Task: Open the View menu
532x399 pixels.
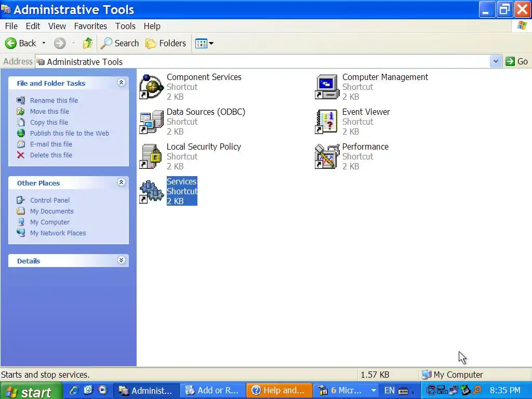Action: pos(57,26)
